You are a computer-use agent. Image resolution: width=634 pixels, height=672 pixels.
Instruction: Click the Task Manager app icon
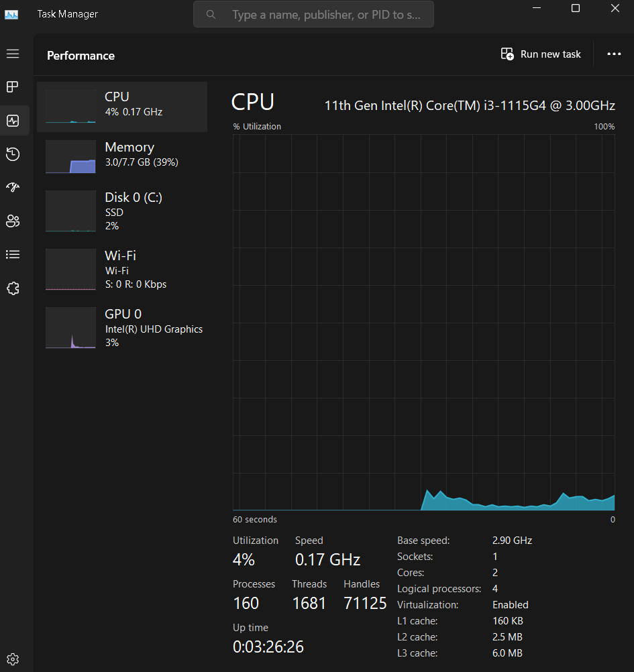click(x=11, y=13)
